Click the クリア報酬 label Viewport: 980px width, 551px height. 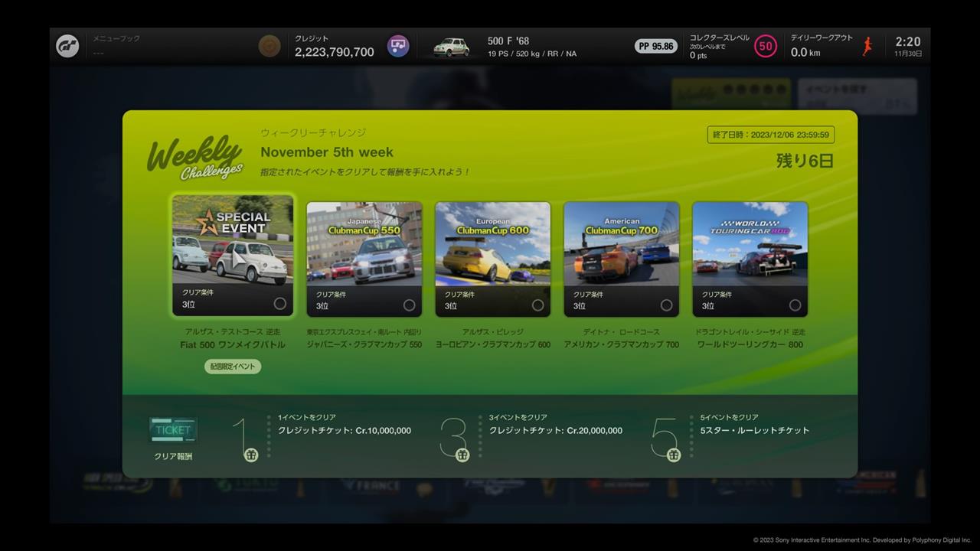pos(173,457)
